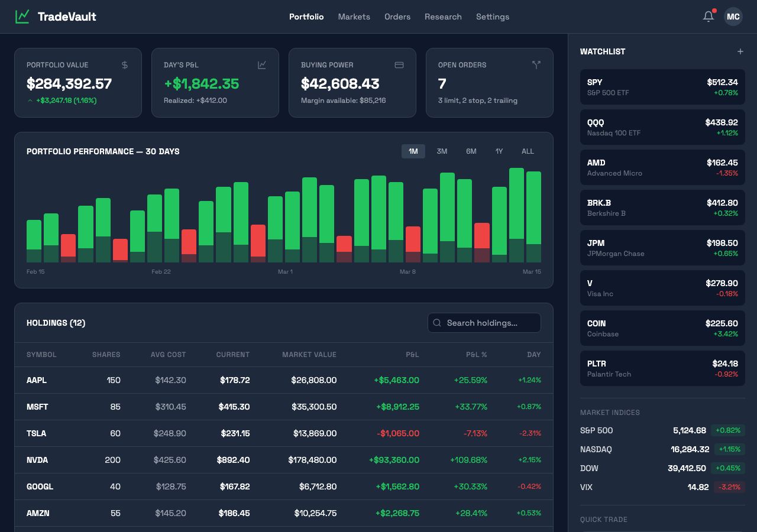Select the 6M chart range
Image resolution: width=757 pixels, height=532 pixels.
pos(471,151)
